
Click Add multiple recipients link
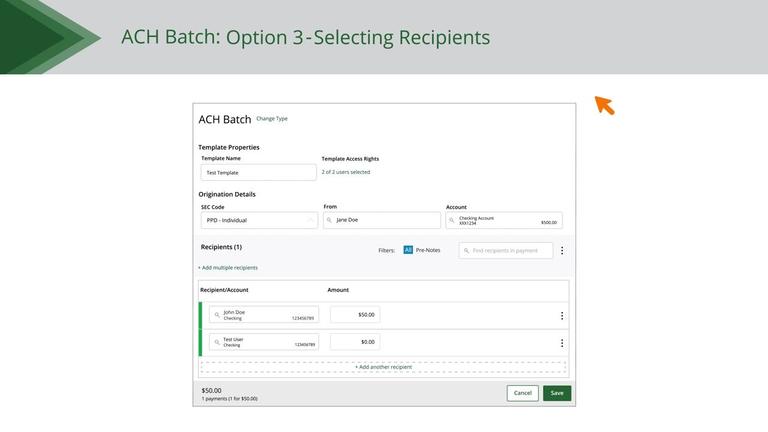pos(228,267)
